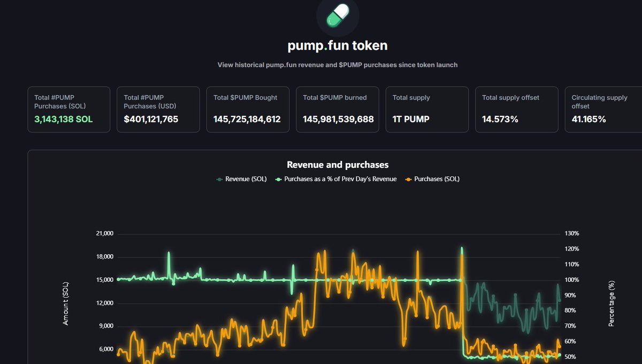The width and height of the screenshot is (642, 364).
Task: Click the Total supply offset label
Action: pyautogui.click(x=511, y=98)
